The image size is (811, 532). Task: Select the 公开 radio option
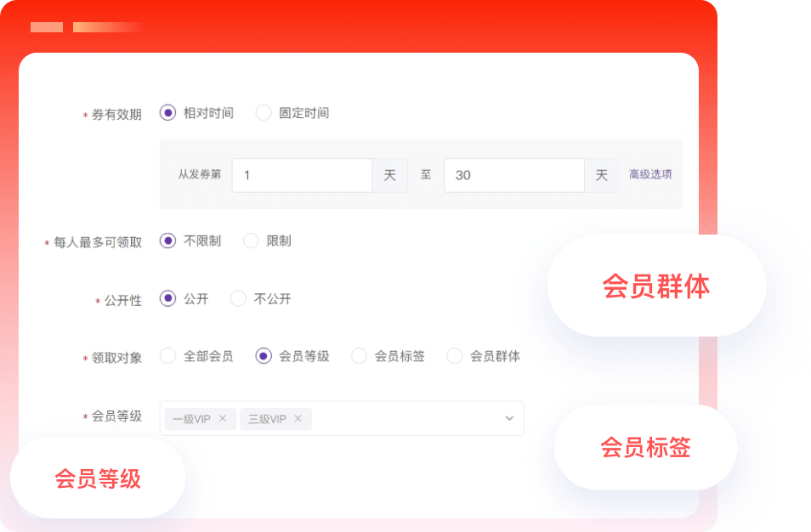[167, 298]
